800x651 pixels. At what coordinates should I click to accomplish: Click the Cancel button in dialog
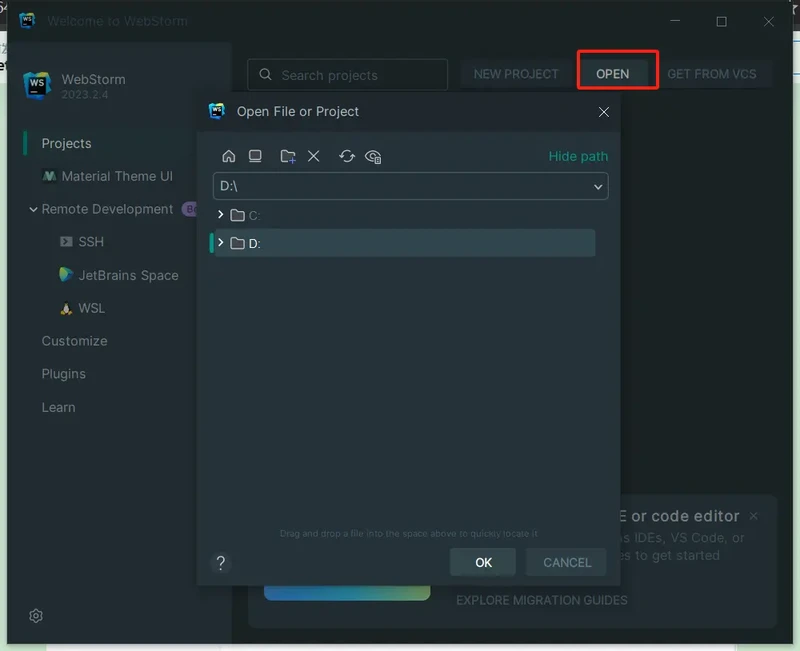coord(567,562)
